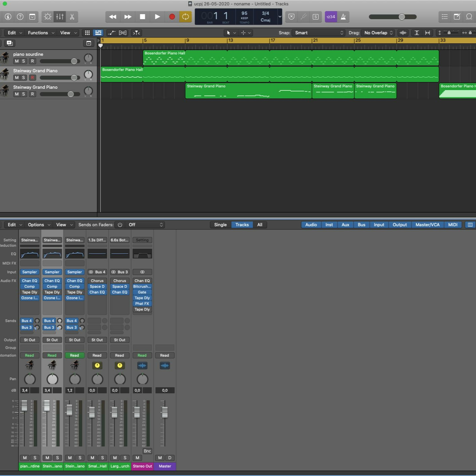Enable the metronome click icon
This screenshot has width=476, height=476.
343,17
